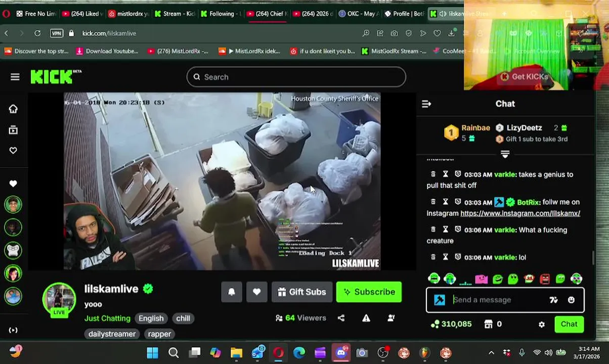The image size is (609, 364).
Task: Switch to the 'Profile | Bot' tab
Action: click(404, 14)
